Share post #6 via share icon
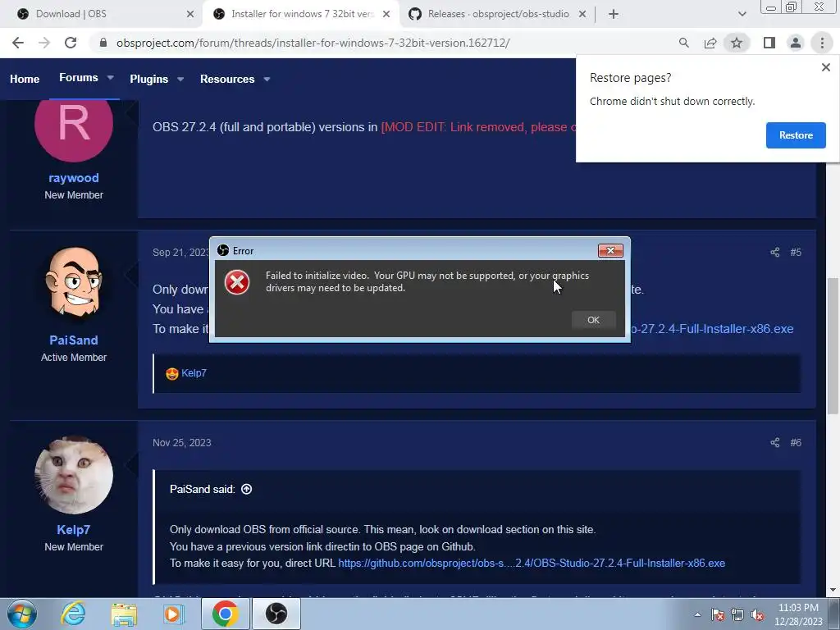This screenshot has width=840, height=630. 774,442
